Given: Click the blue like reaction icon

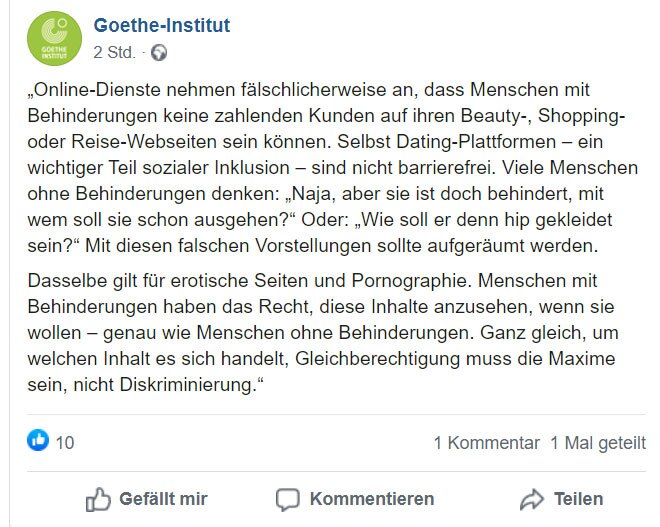Looking at the screenshot, I should pos(38,441).
